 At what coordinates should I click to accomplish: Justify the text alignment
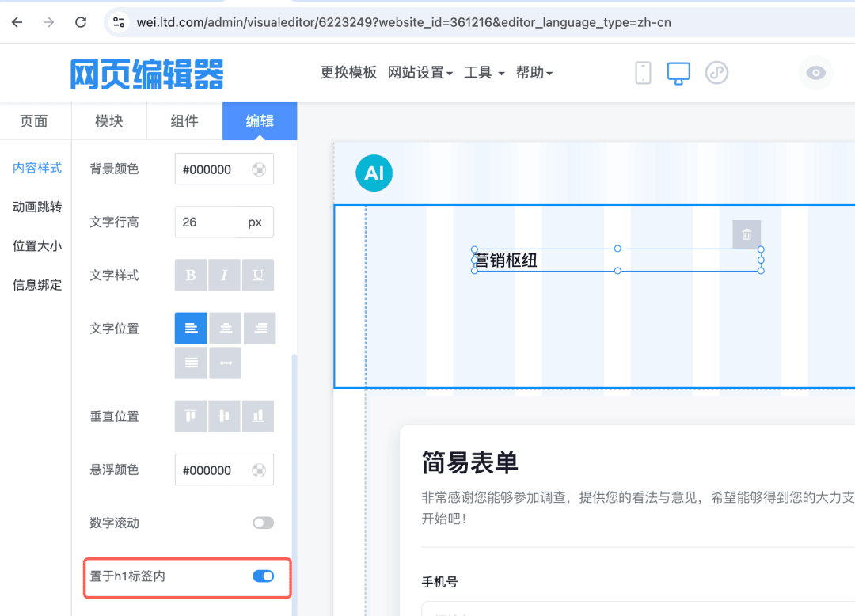point(191,363)
